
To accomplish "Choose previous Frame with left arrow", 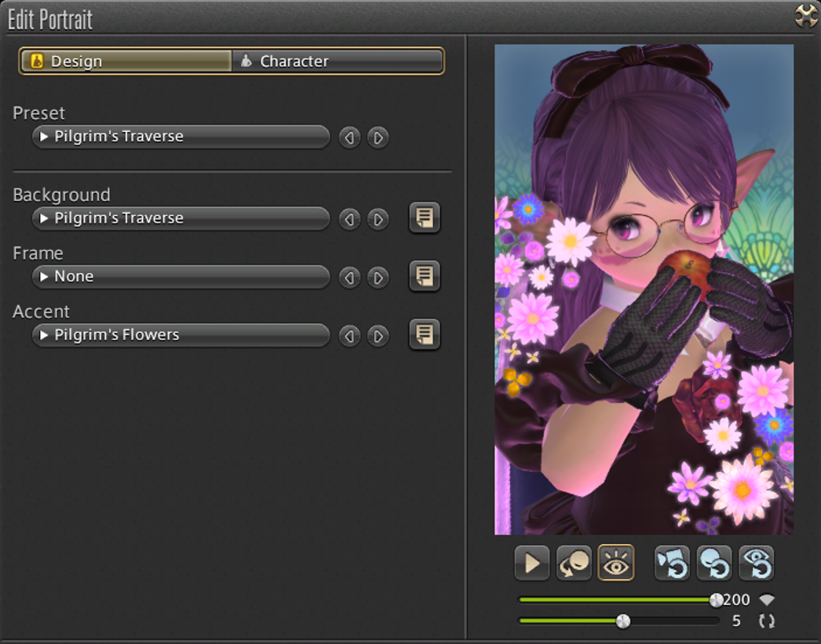I will pyautogui.click(x=350, y=277).
